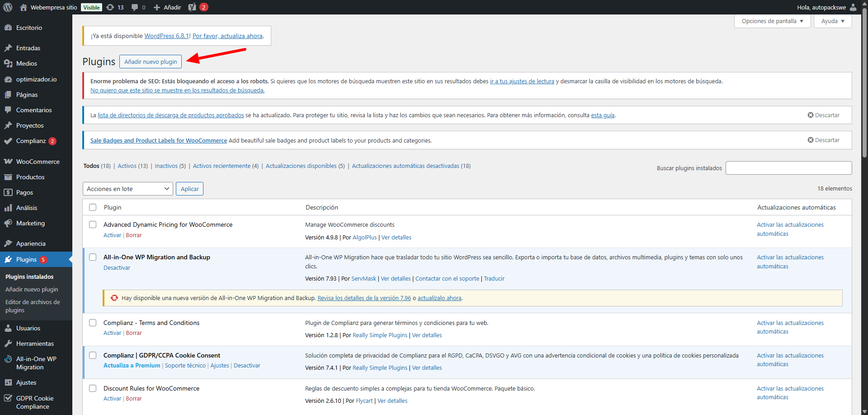868x415 pixels.
Task: Open the Webempresa sitio home icon
Action: coord(24,7)
